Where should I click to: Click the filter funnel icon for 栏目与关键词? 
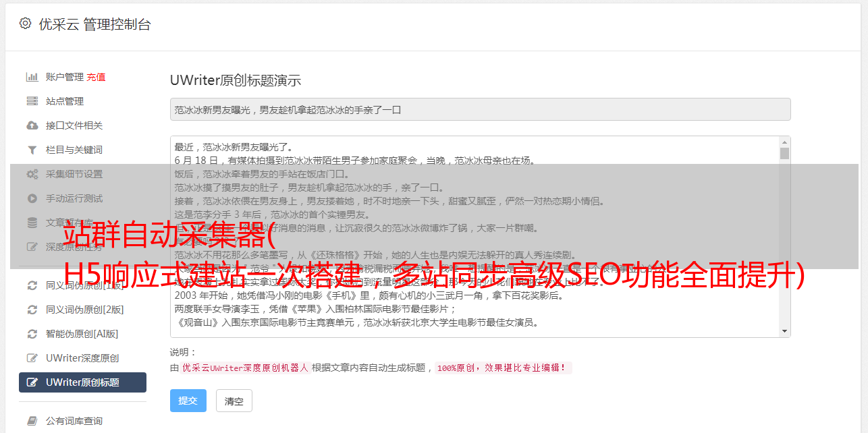pos(32,150)
